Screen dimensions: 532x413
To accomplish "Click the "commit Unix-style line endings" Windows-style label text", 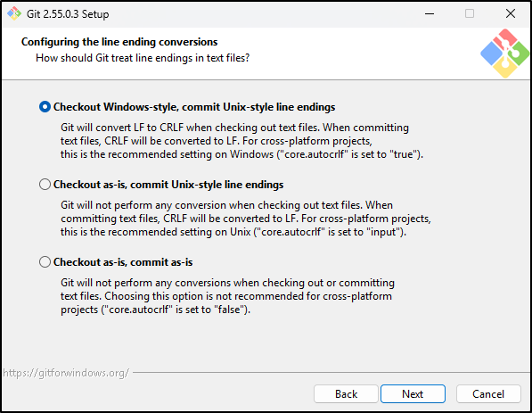I will click(258, 107).
